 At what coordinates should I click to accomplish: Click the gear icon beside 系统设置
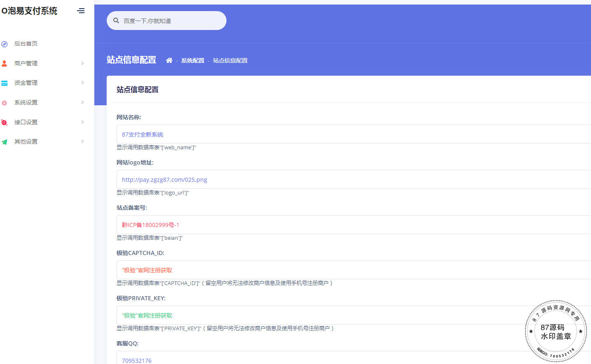pos(5,103)
